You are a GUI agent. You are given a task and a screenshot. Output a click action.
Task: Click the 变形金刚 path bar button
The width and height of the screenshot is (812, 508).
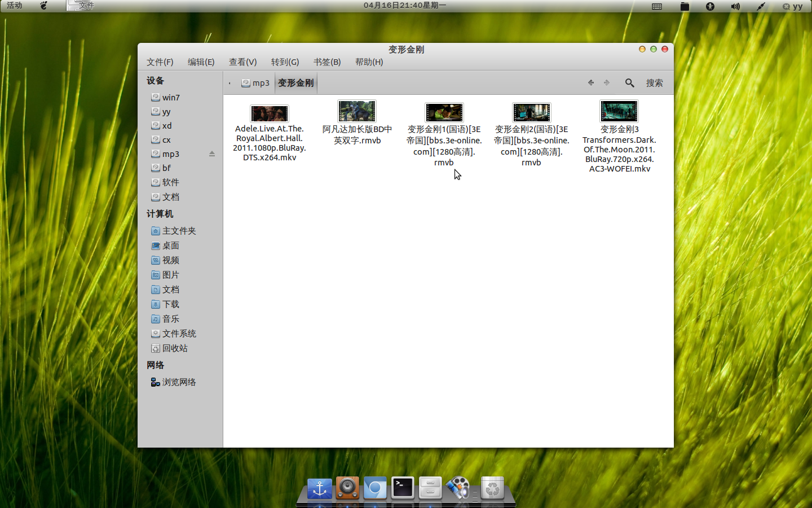click(296, 83)
